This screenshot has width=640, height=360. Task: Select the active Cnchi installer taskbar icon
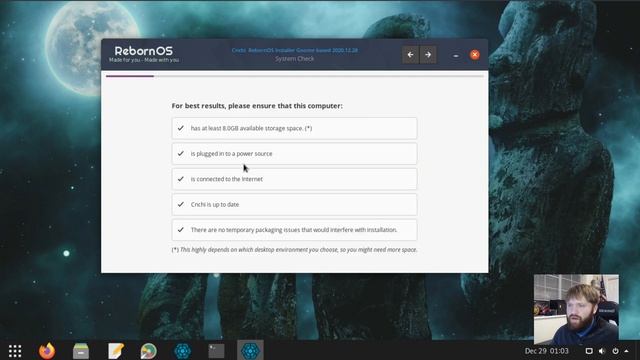[250, 351]
